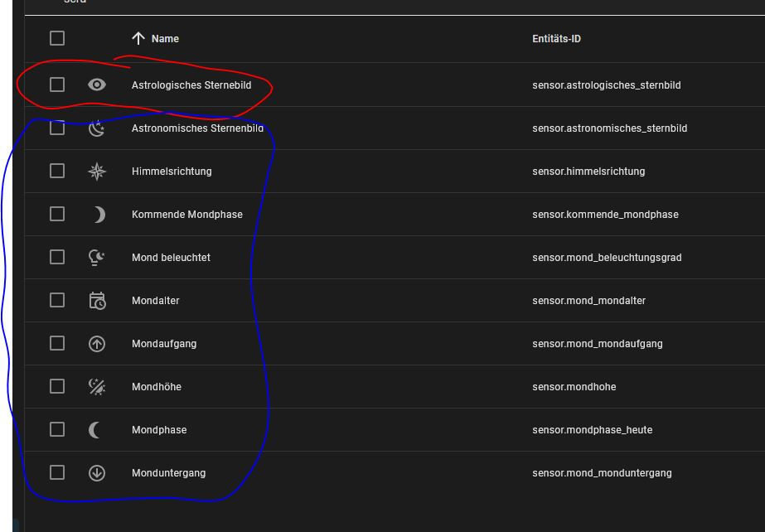Image resolution: width=765 pixels, height=532 pixels.
Task: Sort the list by the Name column
Action: 165,39
